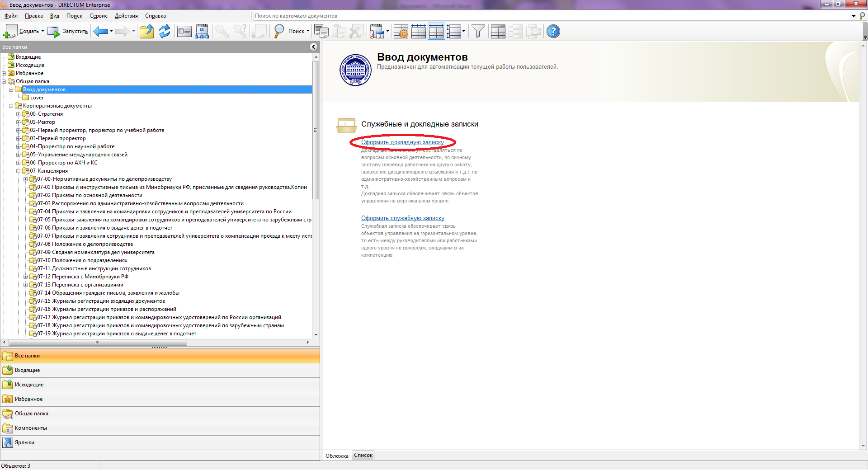Click the copy documents toolbar icon
The image size is (868, 470).
(x=321, y=32)
